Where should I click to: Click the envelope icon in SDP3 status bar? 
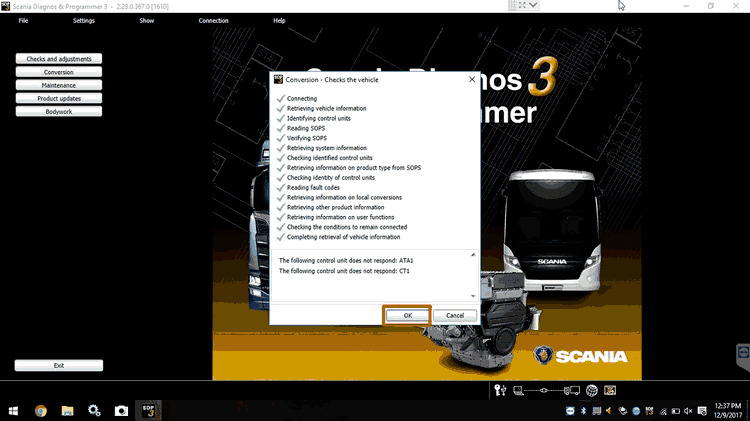click(x=610, y=390)
